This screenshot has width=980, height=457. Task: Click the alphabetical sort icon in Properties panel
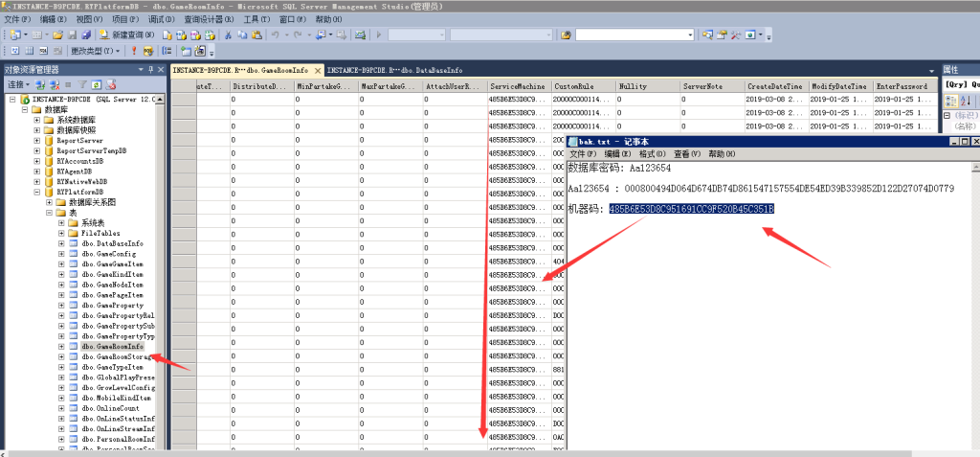(964, 100)
